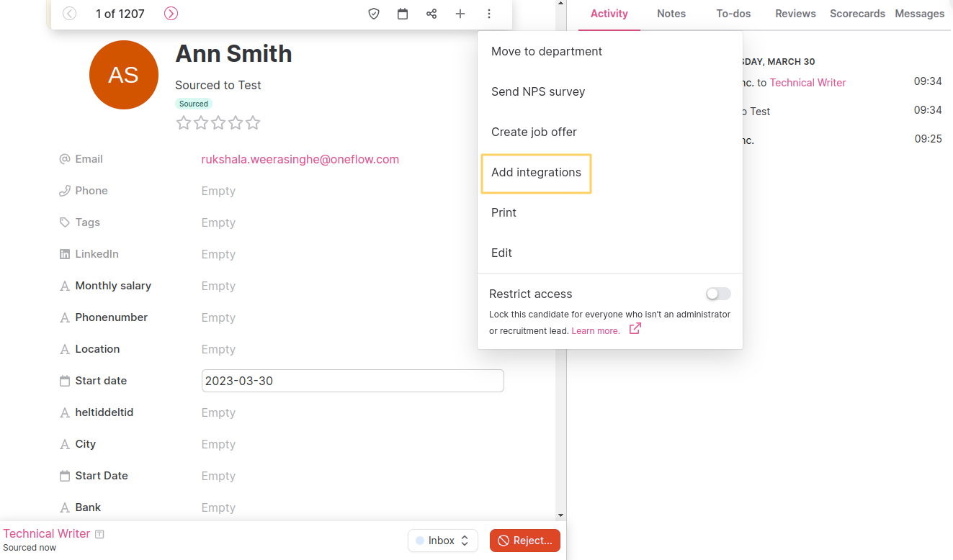Click the City Empty value
953x560 pixels.
pyautogui.click(x=218, y=444)
